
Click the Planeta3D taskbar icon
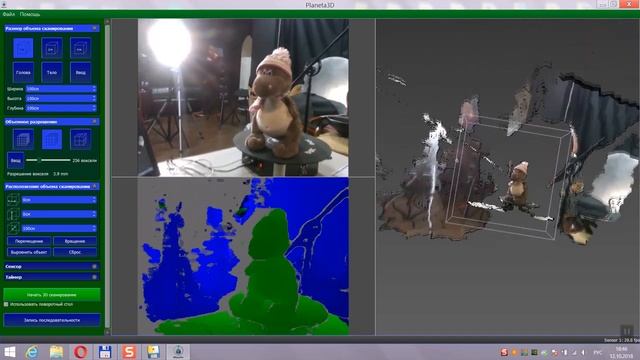[x=178, y=352]
